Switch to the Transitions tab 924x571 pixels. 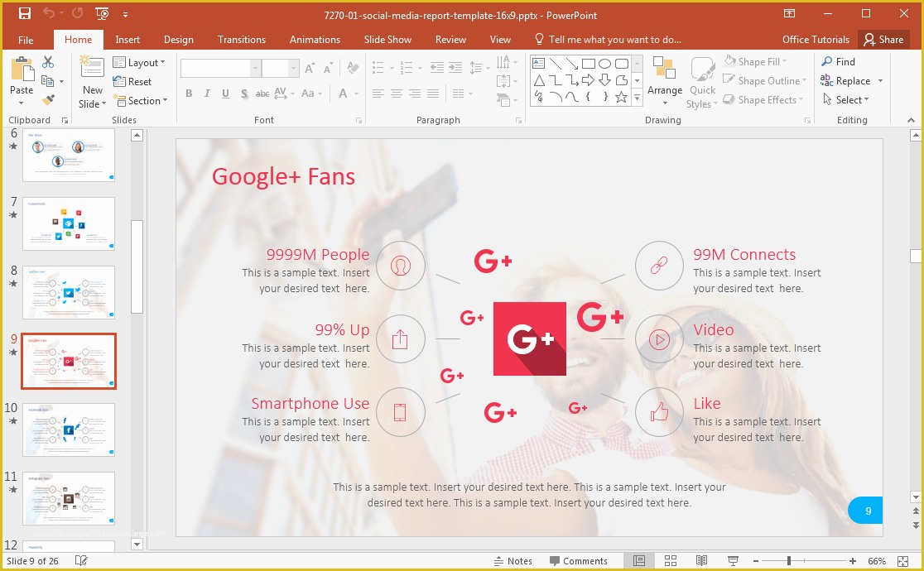pos(242,40)
